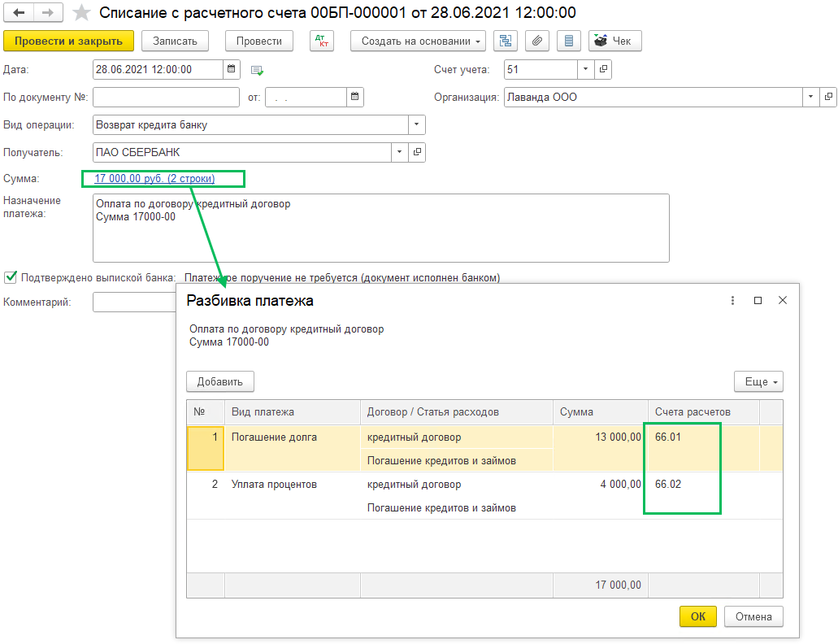Expand the Вид операции dropdown
This screenshot has height=644, width=838.
[417, 125]
